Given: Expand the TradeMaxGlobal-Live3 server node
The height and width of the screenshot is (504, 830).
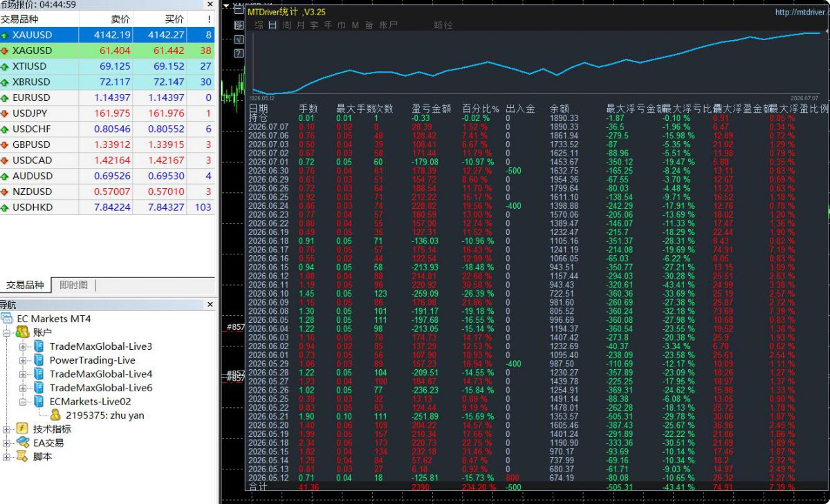Looking at the screenshot, I should [22, 346].
